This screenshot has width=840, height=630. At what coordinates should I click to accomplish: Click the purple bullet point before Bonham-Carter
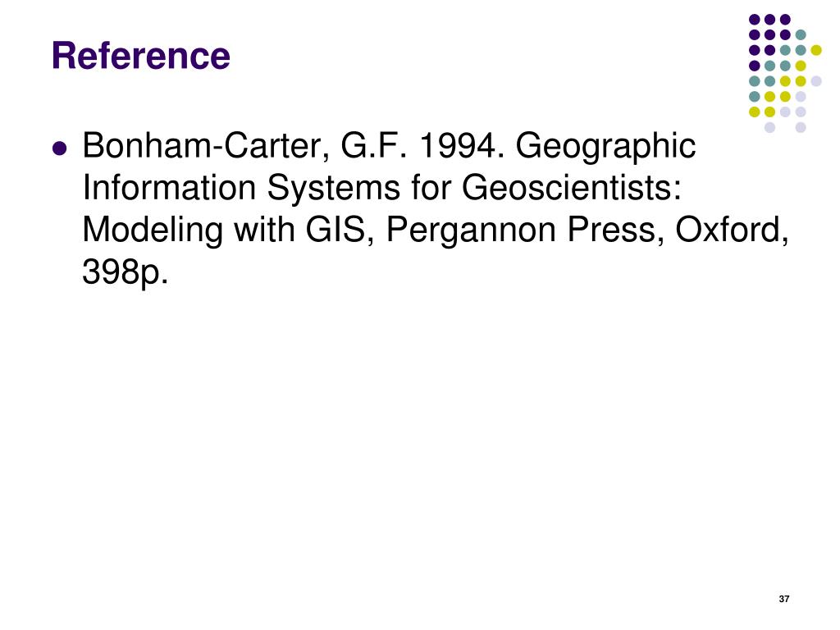(x=60, y=148)
